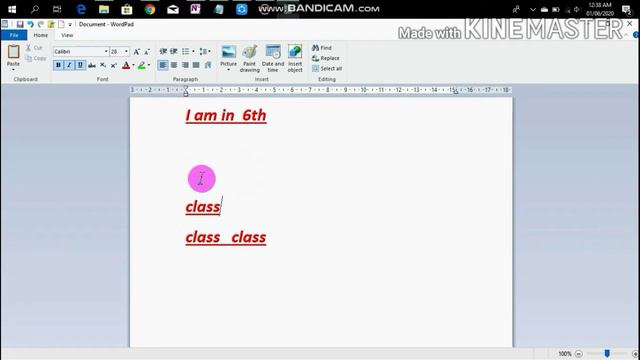The image size is (640, 360).
Task: Click the single word 'class' line
Action: (x=203, y=207)
